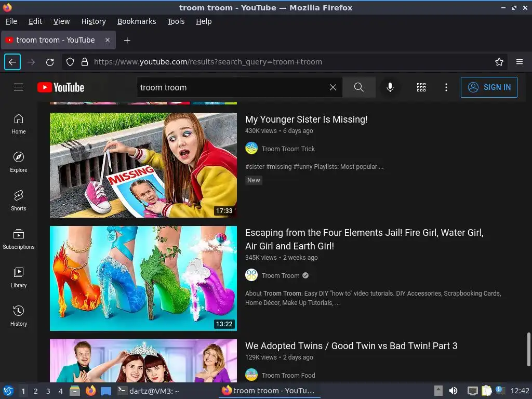Click the network tray icon
The image size is (532, 399).
pyautogui.click(x=472, y=391)
